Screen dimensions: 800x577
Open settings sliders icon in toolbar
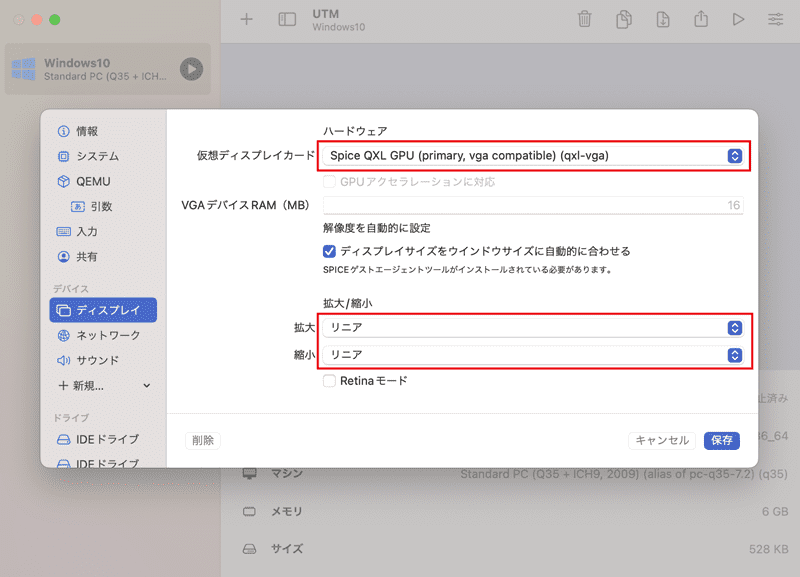(x=776, y=19)
